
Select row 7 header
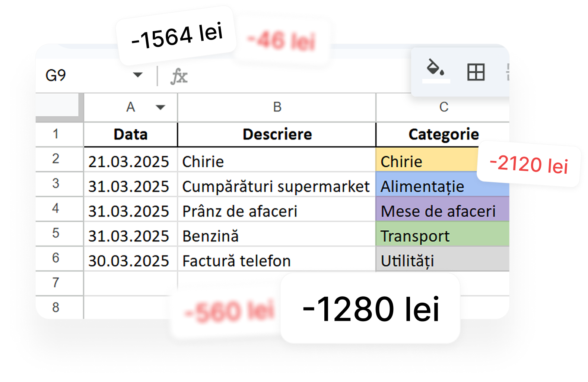[x=56, y=282]
